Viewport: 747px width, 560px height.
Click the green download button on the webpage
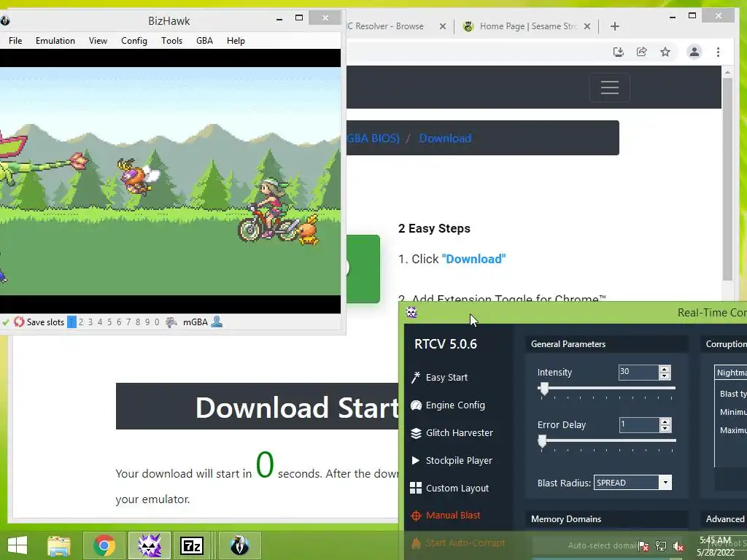(363, 268)
